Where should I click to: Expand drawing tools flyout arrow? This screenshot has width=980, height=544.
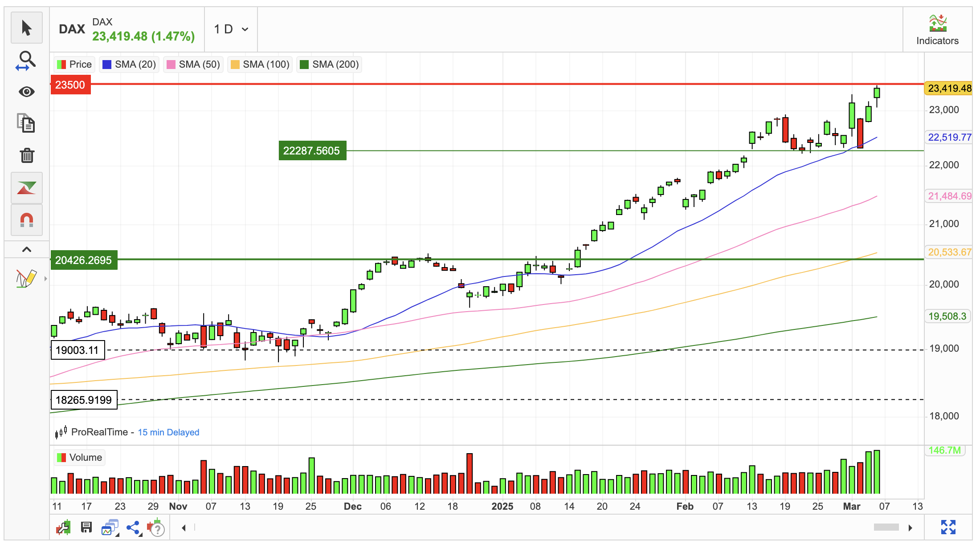point(45,279)
